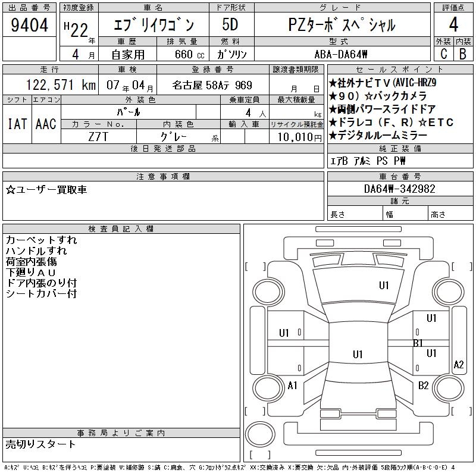Click the overall evaluation score 4

(x=453, y=24)
